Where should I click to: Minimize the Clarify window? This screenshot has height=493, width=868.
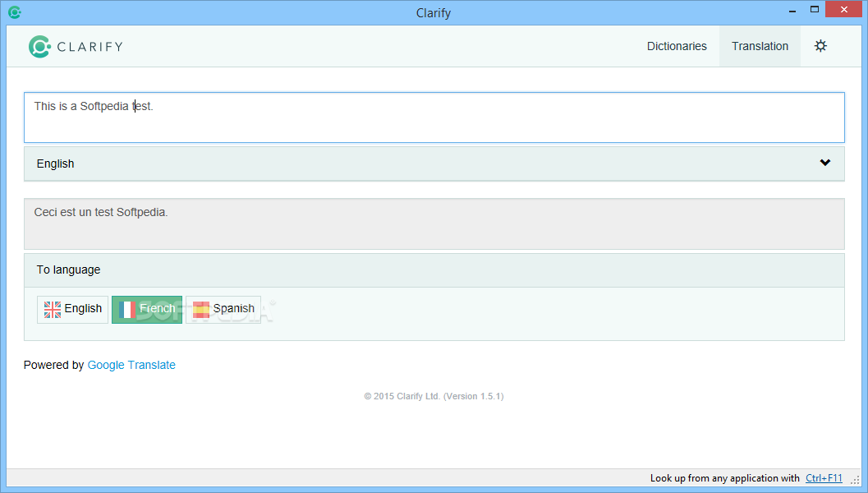click(792, 10)
